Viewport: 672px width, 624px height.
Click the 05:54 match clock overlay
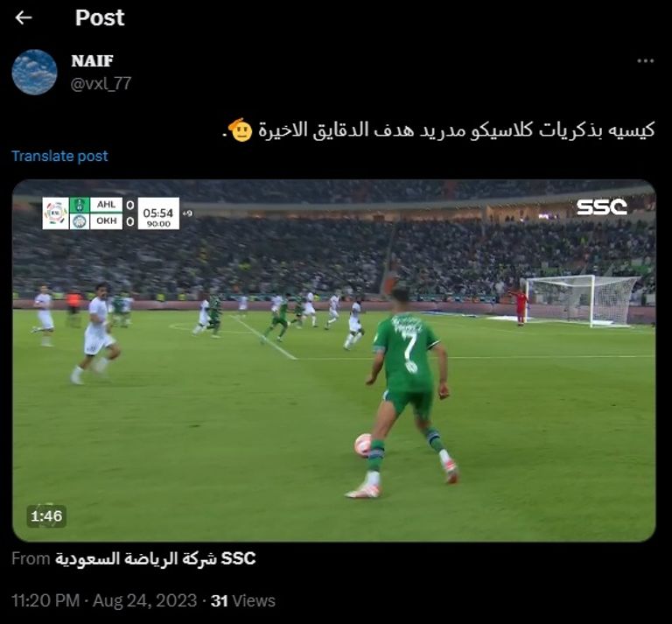(158, 213)
